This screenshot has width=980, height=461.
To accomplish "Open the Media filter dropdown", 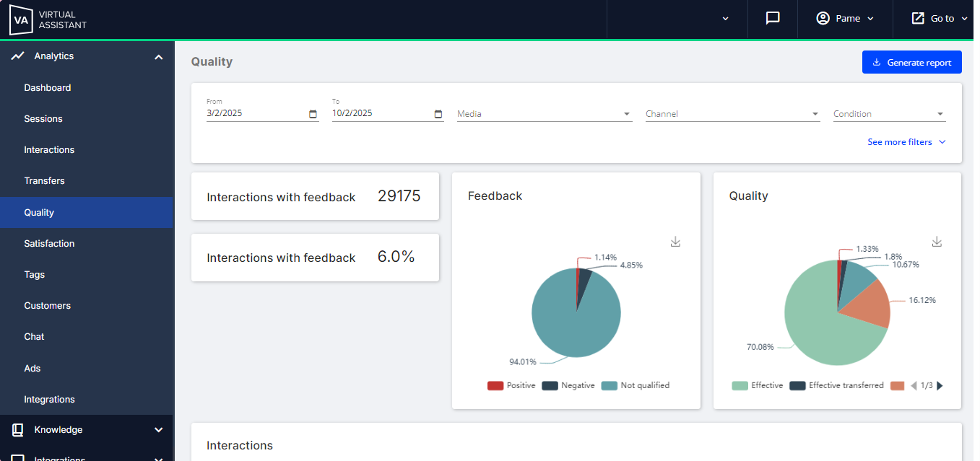I will [545, 114].
